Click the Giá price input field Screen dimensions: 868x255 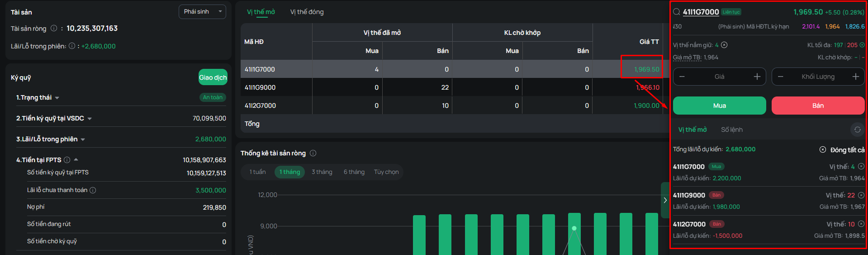point(720,77)
